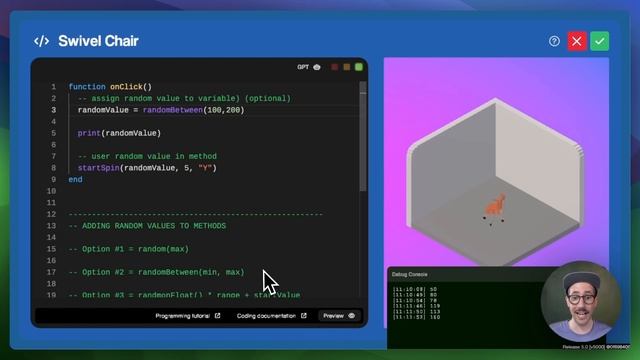Click '-- Option #2 = randomBetween(min, max)' line
This screenshot has height=360, width=640.
click(156, 272)
